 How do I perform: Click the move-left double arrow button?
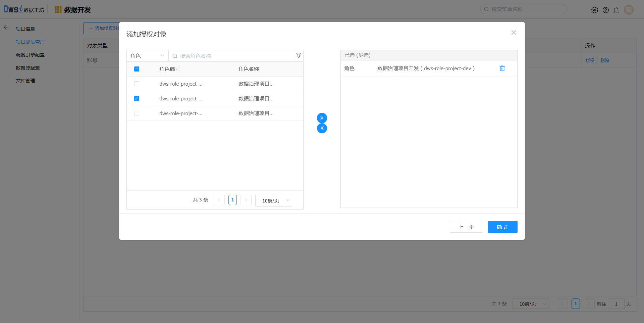[322, 128]
